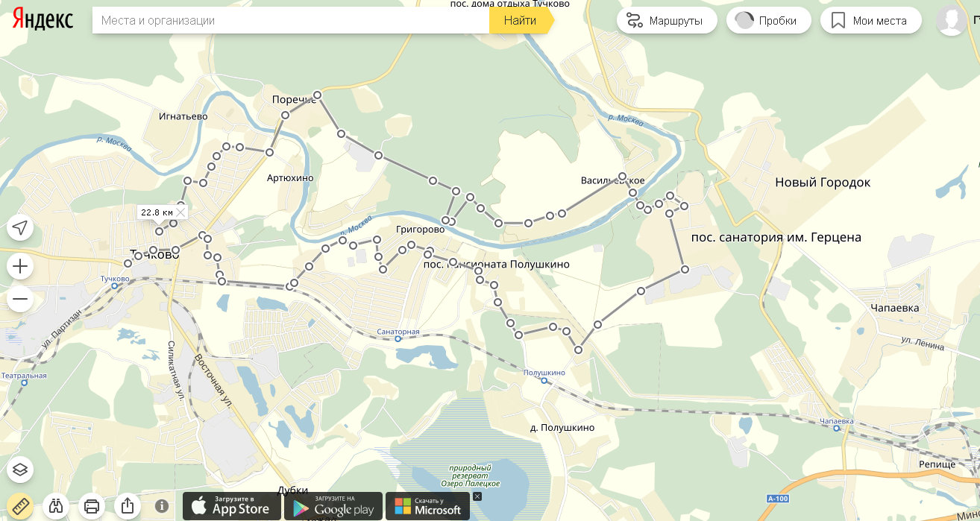The height and width of the screenshot is (521, 980).
Task: Click the 'д. Полушкино' village label
Action: coord(562,428)
